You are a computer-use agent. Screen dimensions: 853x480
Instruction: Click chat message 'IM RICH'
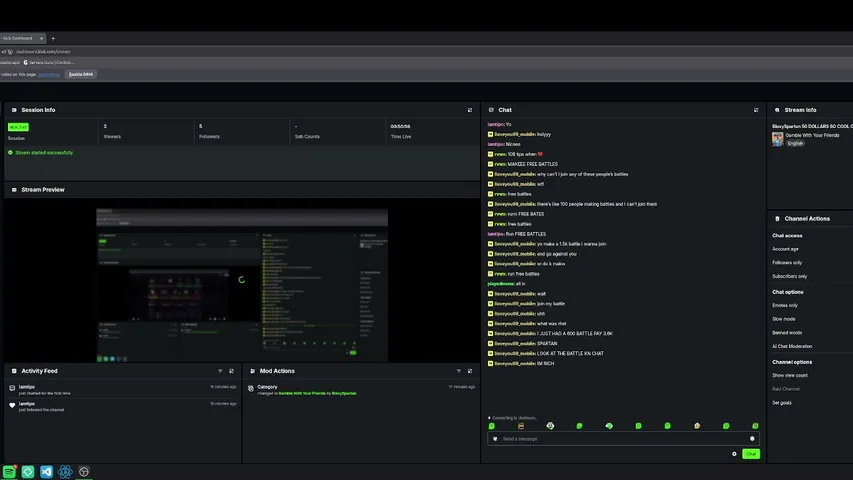point(545,364)
